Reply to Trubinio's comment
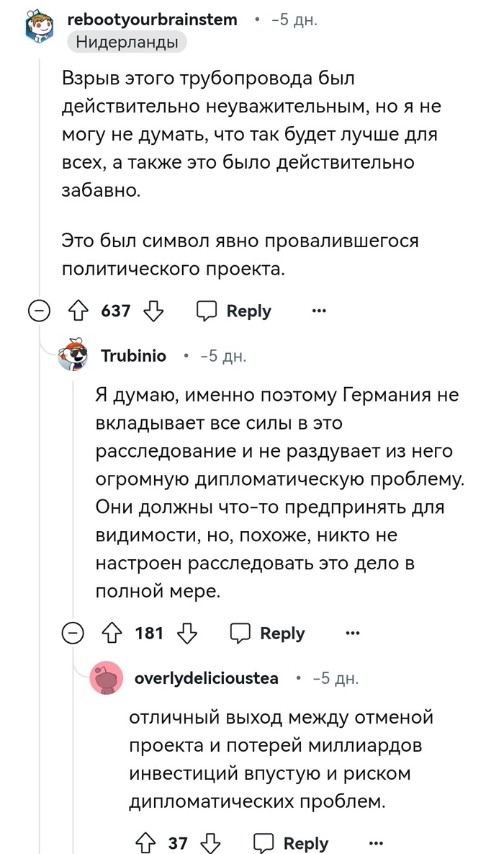 268,633
